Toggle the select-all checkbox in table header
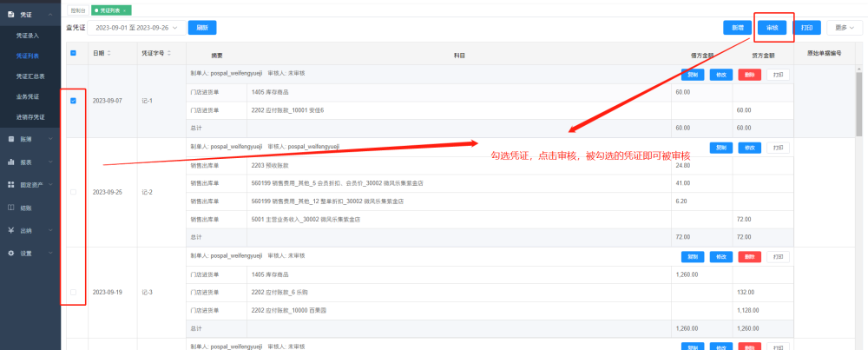Viewport: 868px width, 350px height. tap(73, 53)
